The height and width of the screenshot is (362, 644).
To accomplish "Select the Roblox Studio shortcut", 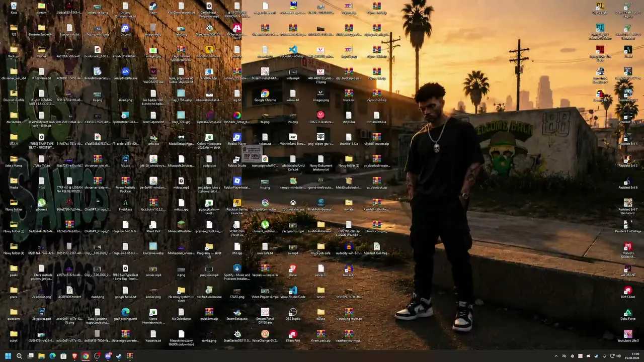I will tap(237, 161).
